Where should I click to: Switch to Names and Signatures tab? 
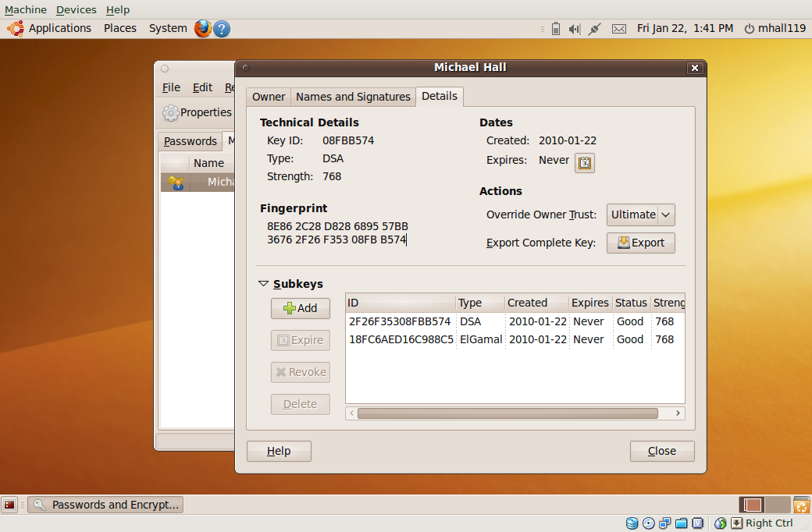pyautogui.click(x=353, y=97)
